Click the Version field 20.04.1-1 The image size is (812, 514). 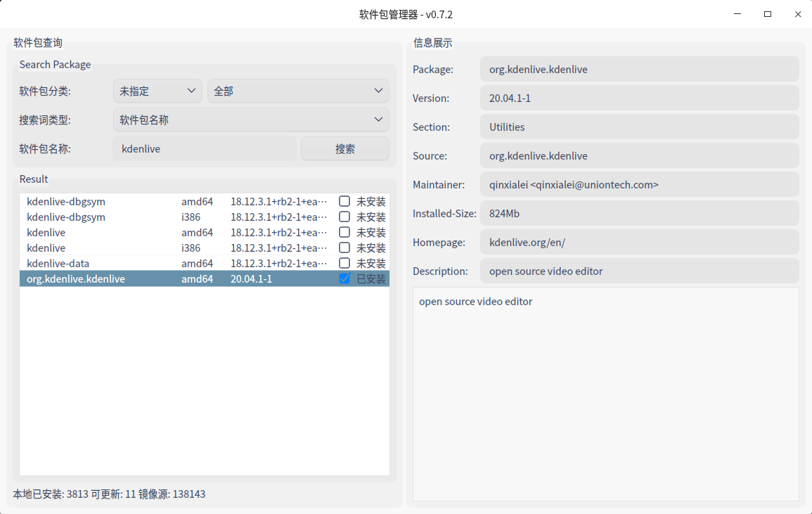click(640, 98)
